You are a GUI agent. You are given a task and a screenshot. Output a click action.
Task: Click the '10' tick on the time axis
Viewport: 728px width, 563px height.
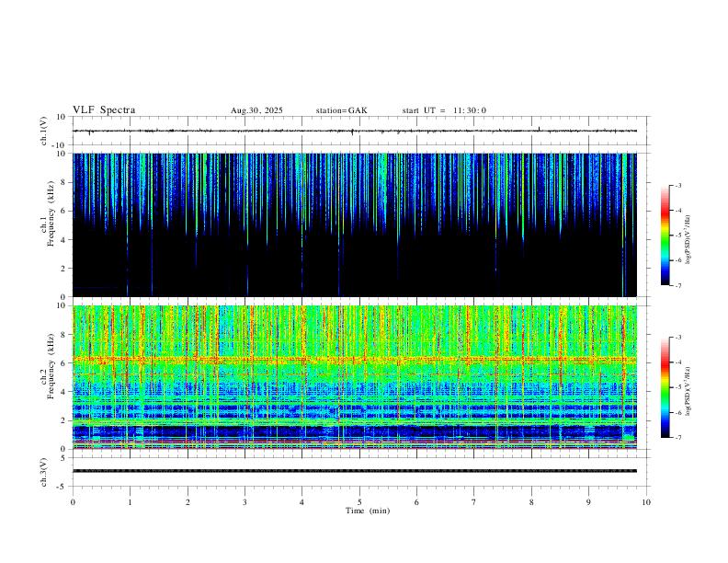pyautogui.click(x=646, y=502)
